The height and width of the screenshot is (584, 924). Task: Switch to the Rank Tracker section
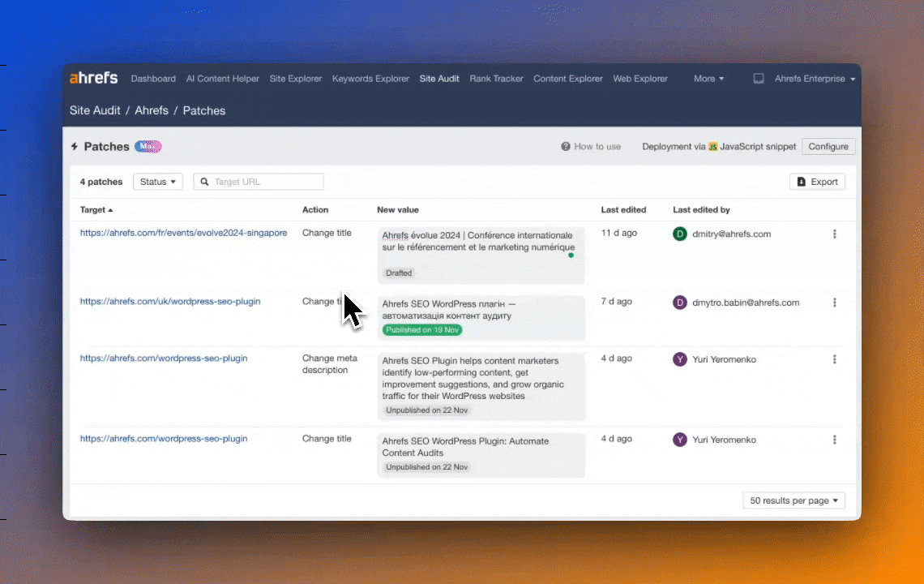(x=496, y=79)
